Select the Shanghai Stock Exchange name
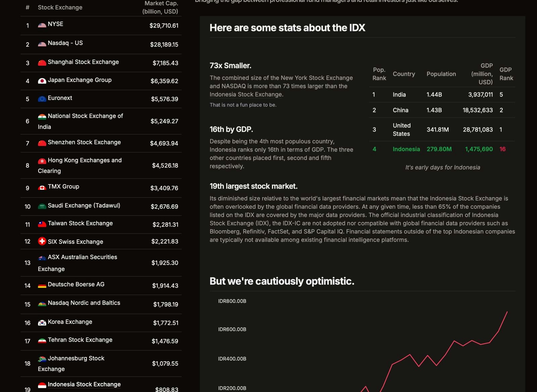This screenshot has width=537, height=392. pyautogui.click(x=83, y=62)
